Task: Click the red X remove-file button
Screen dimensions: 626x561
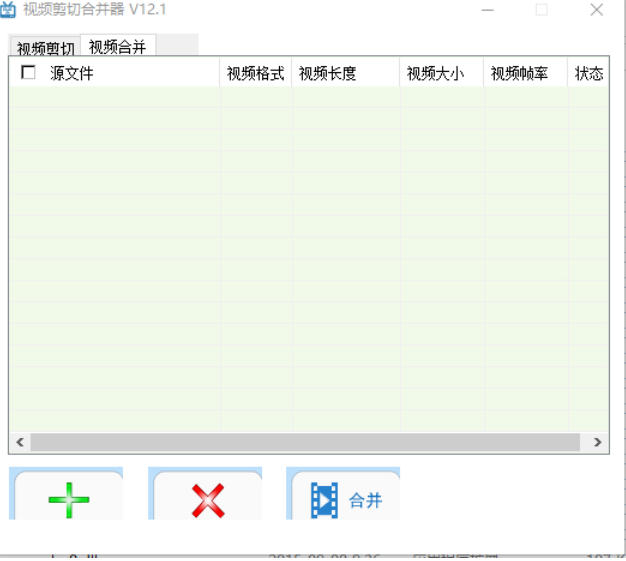Action: [205, 494]
